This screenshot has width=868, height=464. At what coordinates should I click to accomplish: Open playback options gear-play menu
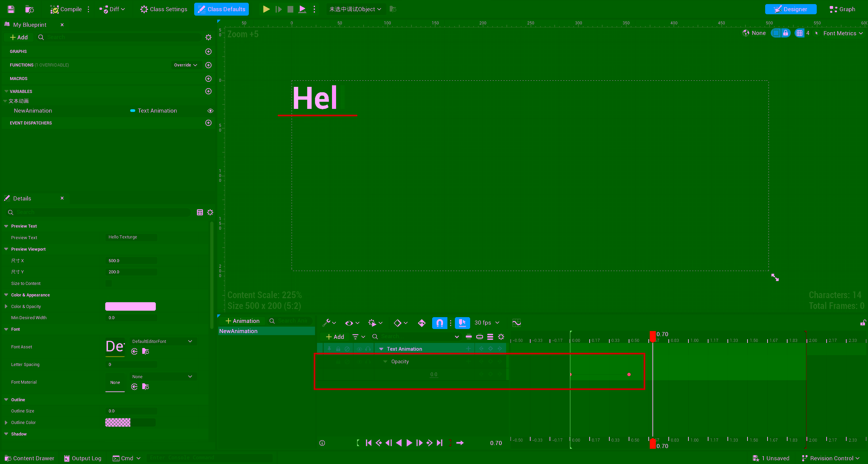[375, 323]
